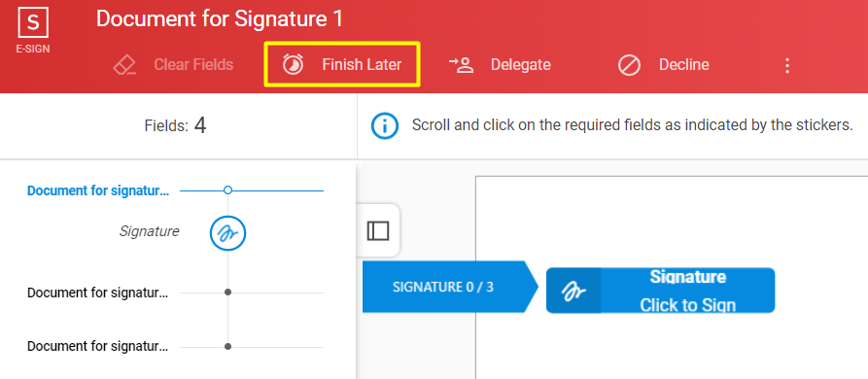This screenshot has width=868, height=379.
Task: Click the Delegate person-arrow icon
Action: (x=461, y=65)
